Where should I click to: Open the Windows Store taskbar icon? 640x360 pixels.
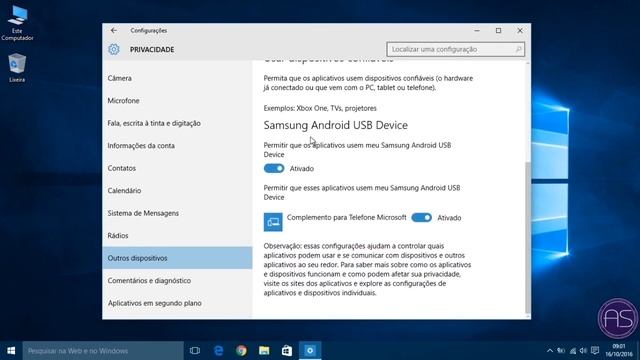pos(287,351)
